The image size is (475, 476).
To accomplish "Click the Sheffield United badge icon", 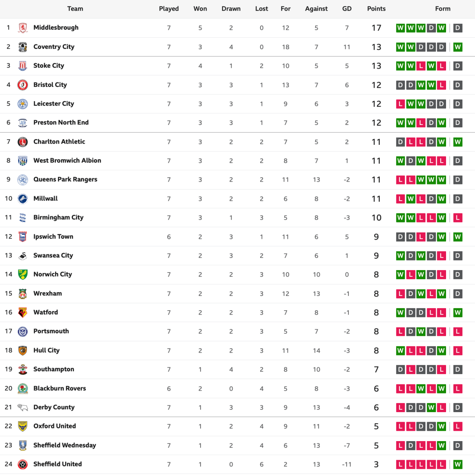I will pos(23,464).
